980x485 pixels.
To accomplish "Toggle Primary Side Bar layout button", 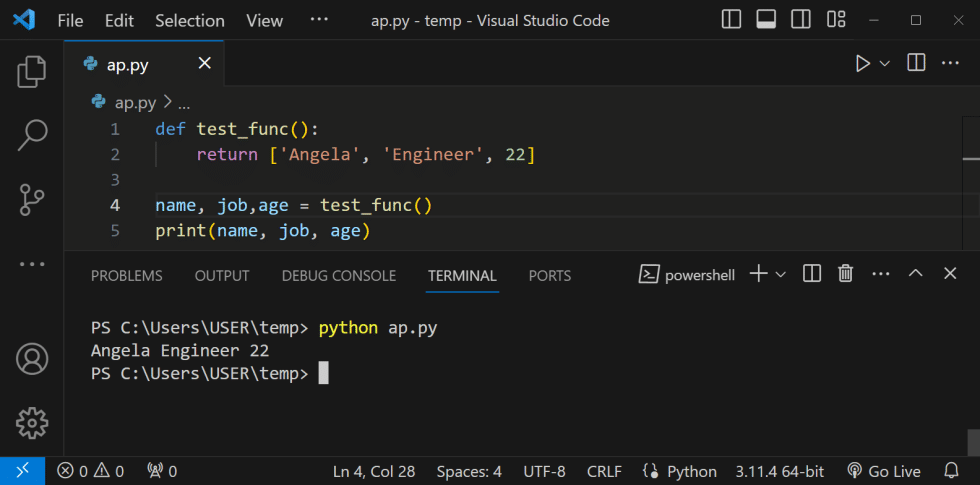I will tap(731, 20).
